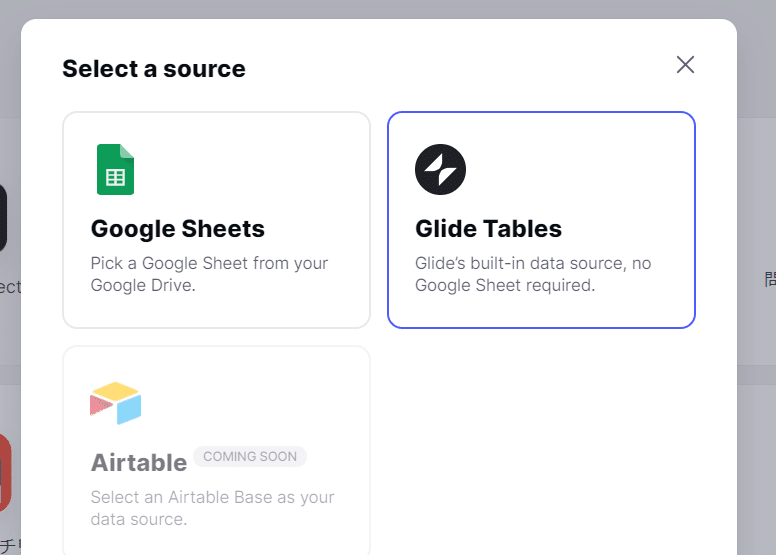This screenshot has width=776, height=555.
Task: Click the partially hidden red icon at left edge
Action: [5, 473]
